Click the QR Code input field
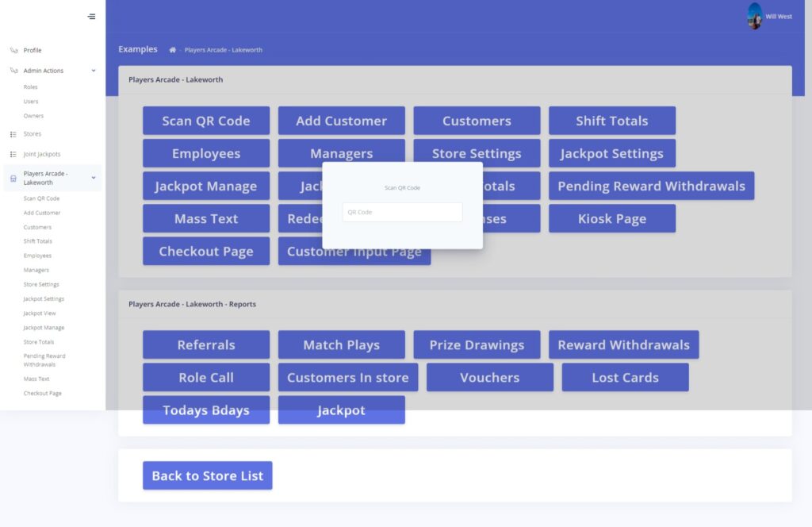812x527 pixels. coord(402,212)
